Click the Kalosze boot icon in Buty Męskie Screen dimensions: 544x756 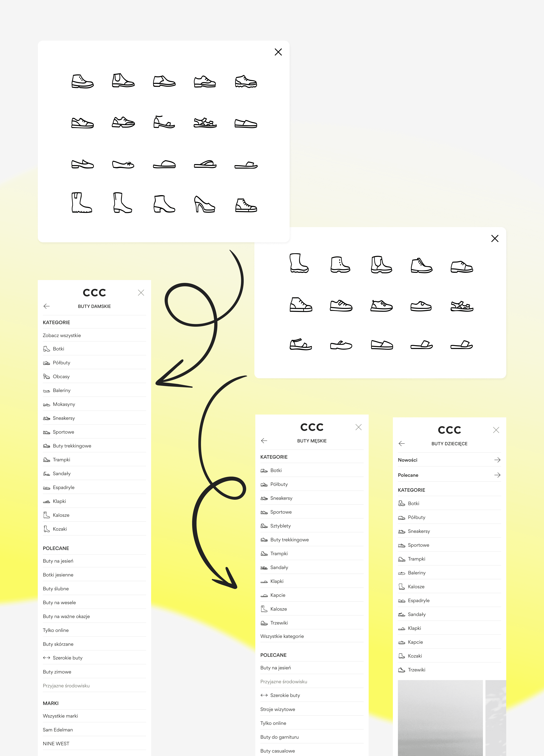click(264, 609)
